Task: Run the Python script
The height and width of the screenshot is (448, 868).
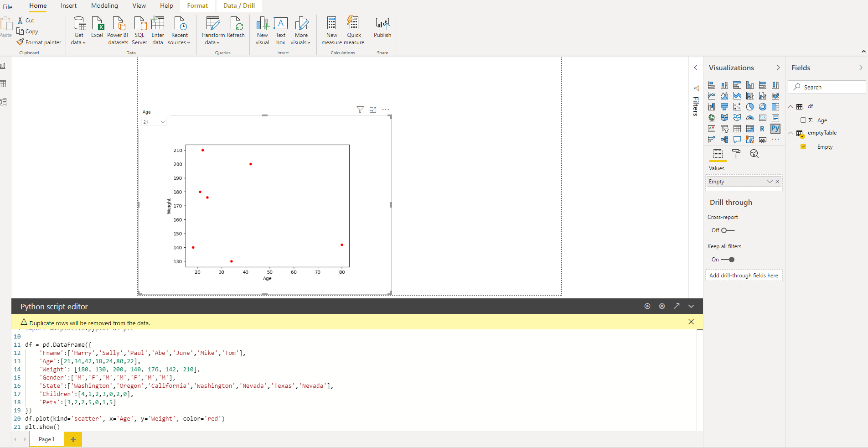Action: pos(647,306)
